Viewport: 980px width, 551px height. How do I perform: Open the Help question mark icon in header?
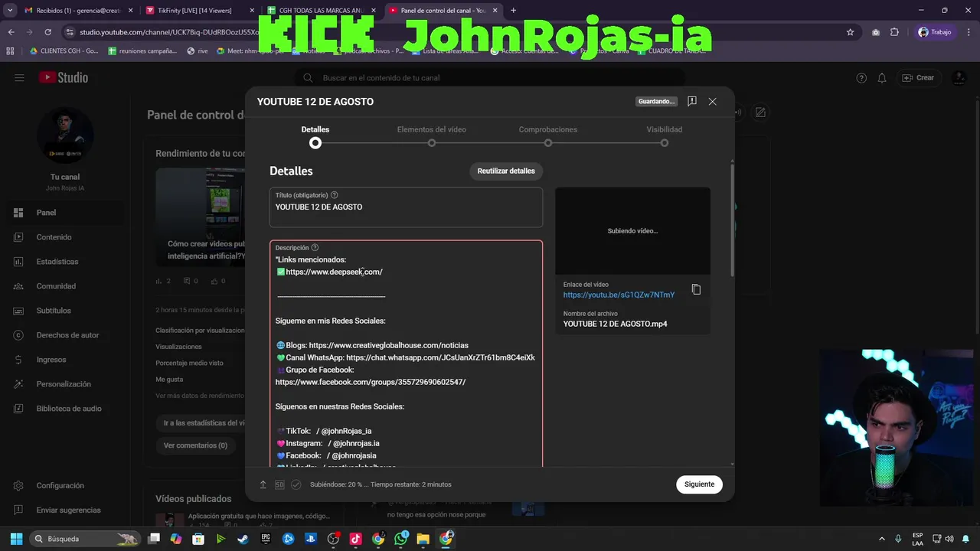(861, 77)
